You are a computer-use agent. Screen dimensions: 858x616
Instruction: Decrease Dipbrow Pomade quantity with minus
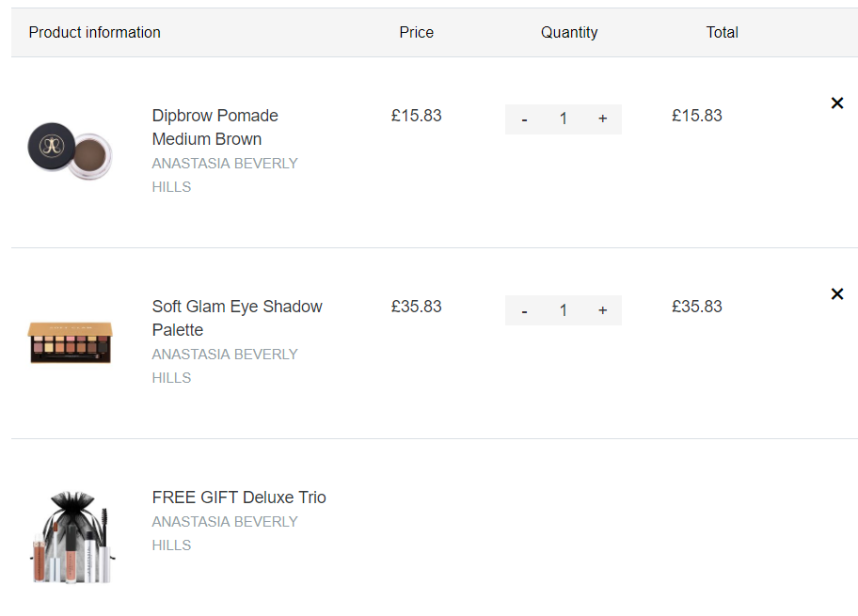pos(524,119)
